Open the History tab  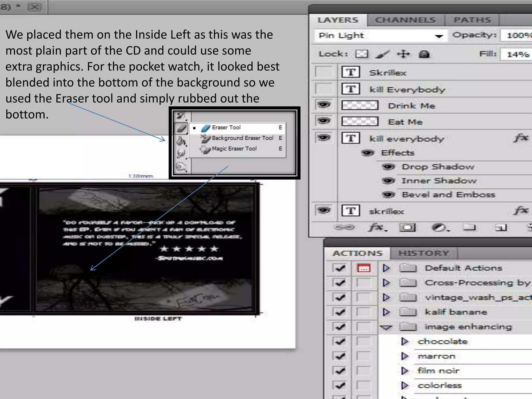coord(424,253)
